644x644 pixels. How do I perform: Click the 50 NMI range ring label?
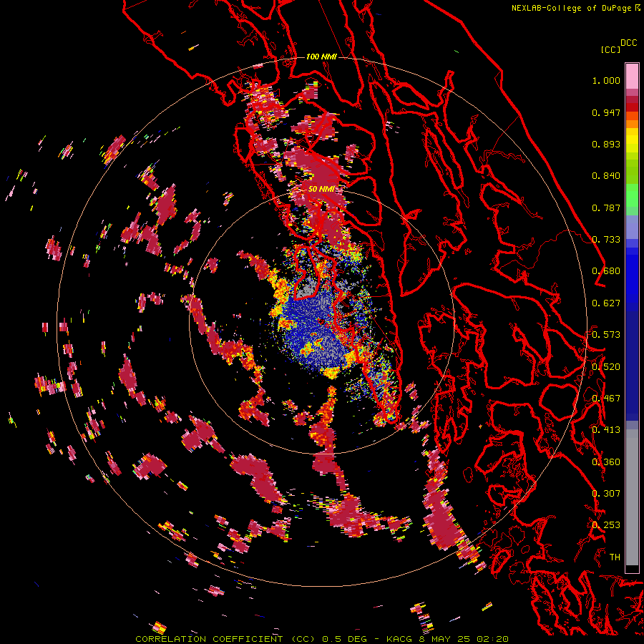(321, 190)
